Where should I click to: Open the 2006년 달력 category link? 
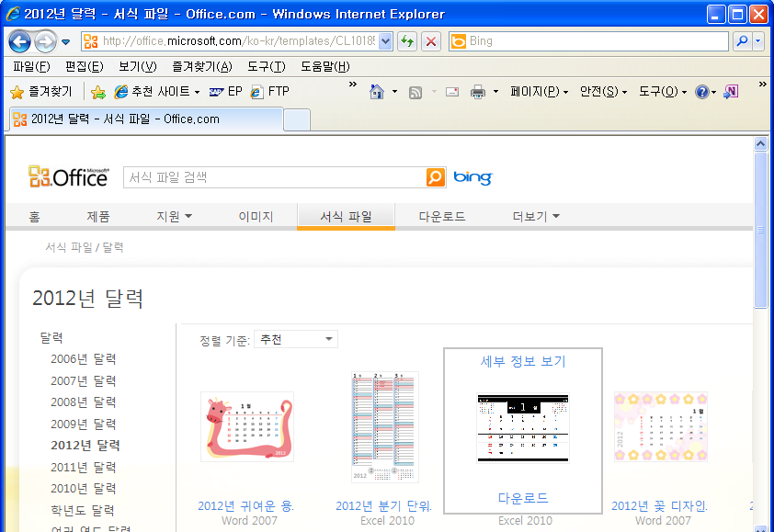point(84,359)
